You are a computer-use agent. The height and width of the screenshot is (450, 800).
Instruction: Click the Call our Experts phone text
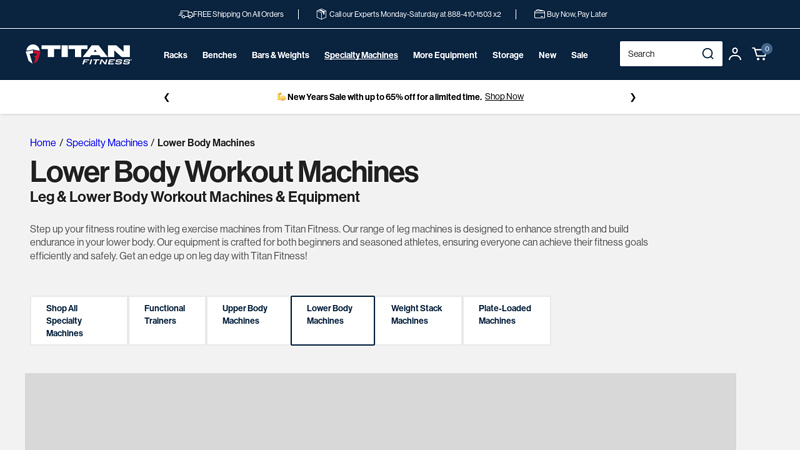tap(415, 14)
